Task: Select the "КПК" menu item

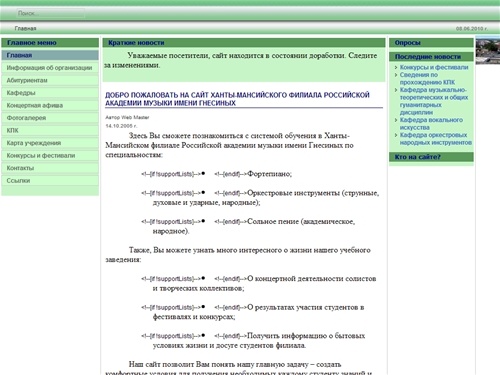Action: [50, 131]
